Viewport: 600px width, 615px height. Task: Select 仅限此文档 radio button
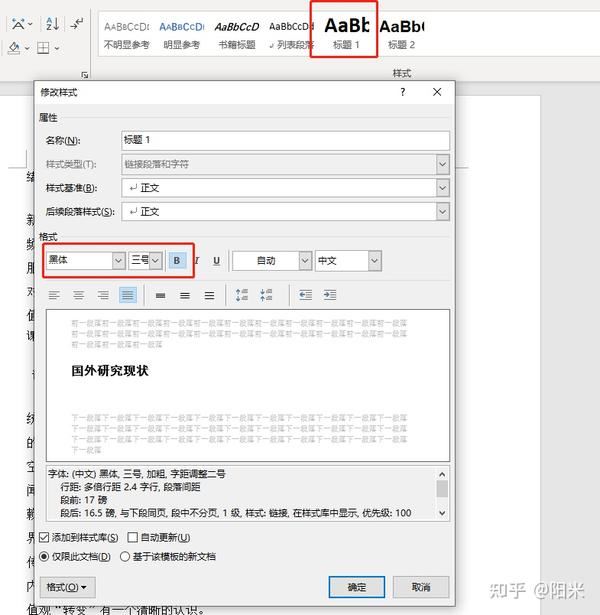pos(44,557)
